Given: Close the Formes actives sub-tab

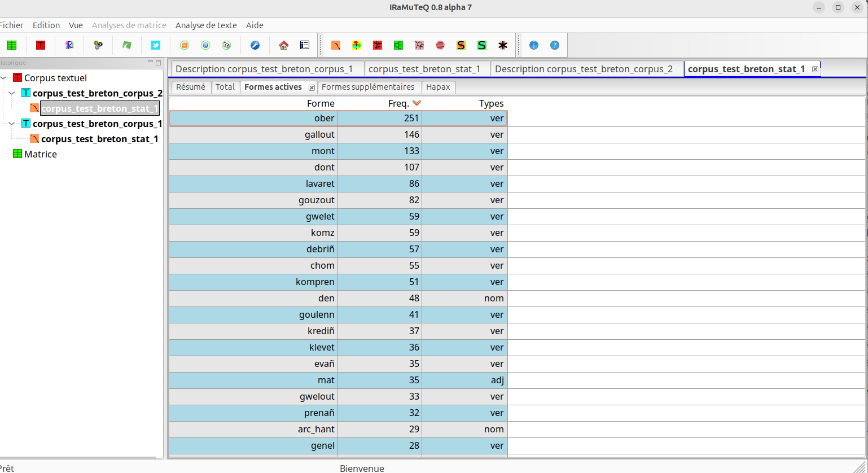Looking at the screenshot, I should click(312, 87).
